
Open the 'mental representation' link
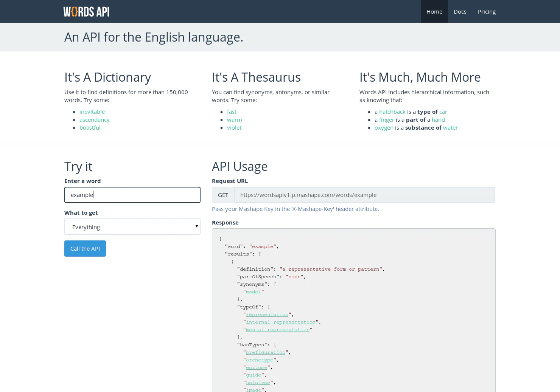278,330
